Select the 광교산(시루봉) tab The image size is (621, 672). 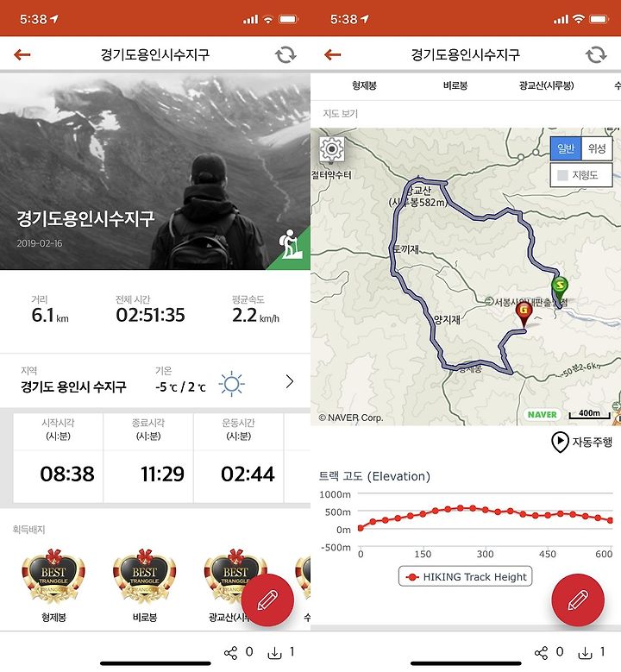pyautogui.click(x=546, y=85)
